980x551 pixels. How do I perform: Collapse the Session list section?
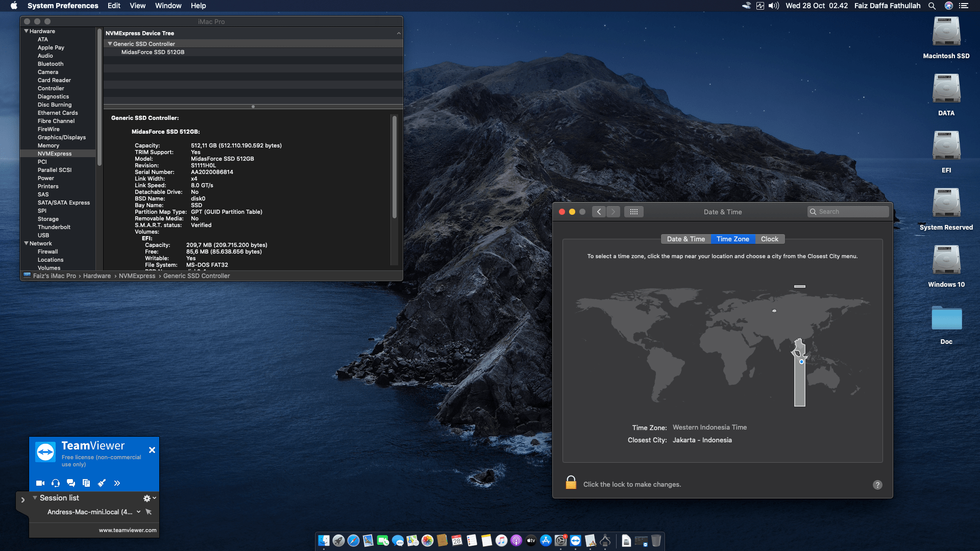coord(35,498)
